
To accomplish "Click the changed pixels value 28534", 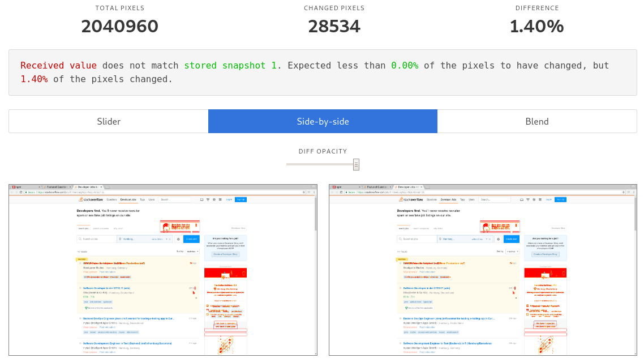I will 334,27.
